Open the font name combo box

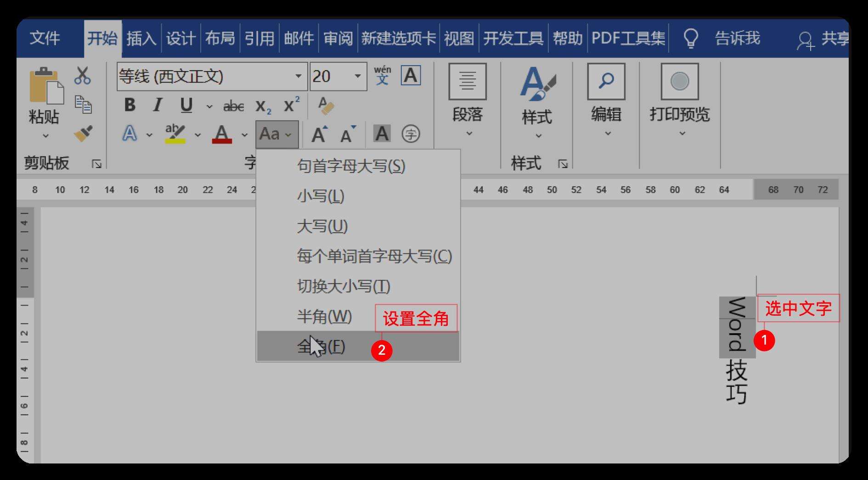pos(212,76)
